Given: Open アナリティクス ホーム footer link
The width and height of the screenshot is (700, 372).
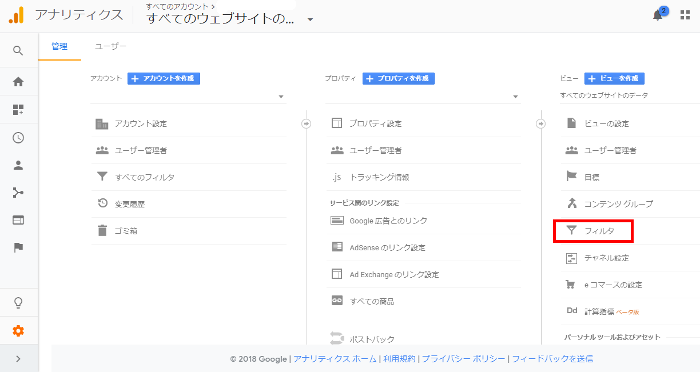Looking at the screenshot, I should click(335, 359).
